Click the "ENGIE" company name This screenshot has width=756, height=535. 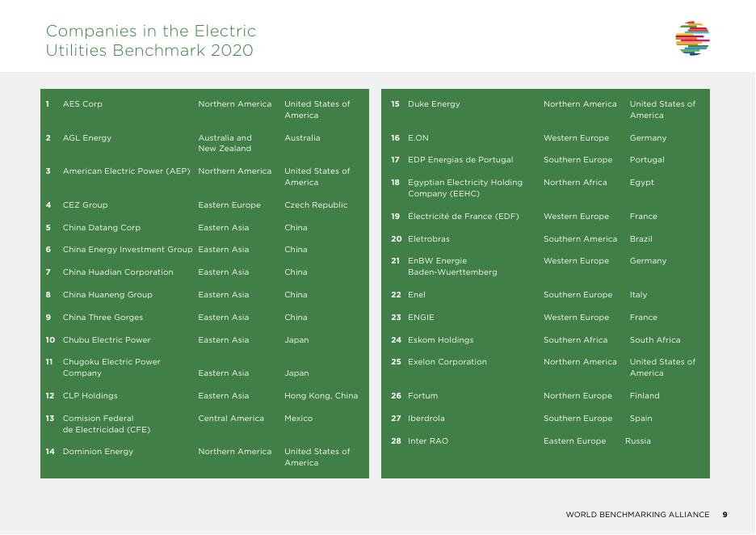421,318
